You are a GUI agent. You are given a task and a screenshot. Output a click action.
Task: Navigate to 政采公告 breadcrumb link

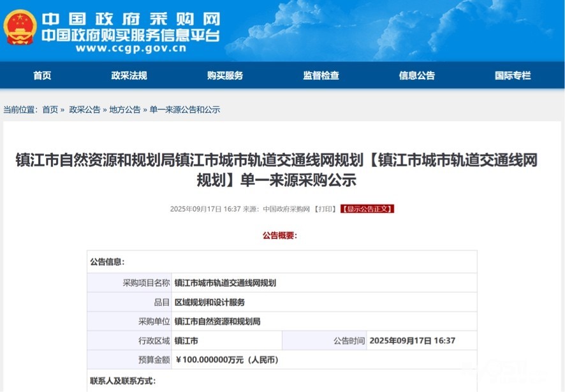[85, 110]
